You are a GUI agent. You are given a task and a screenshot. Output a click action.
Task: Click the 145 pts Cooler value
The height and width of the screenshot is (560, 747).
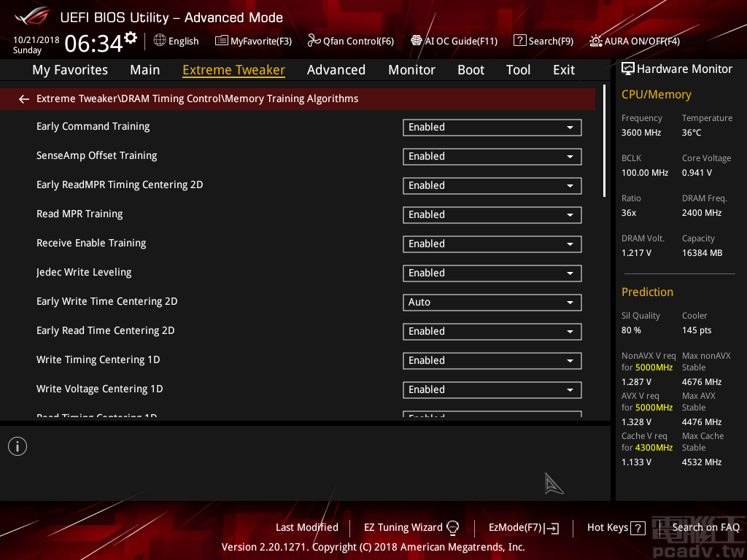coord(697,330)
